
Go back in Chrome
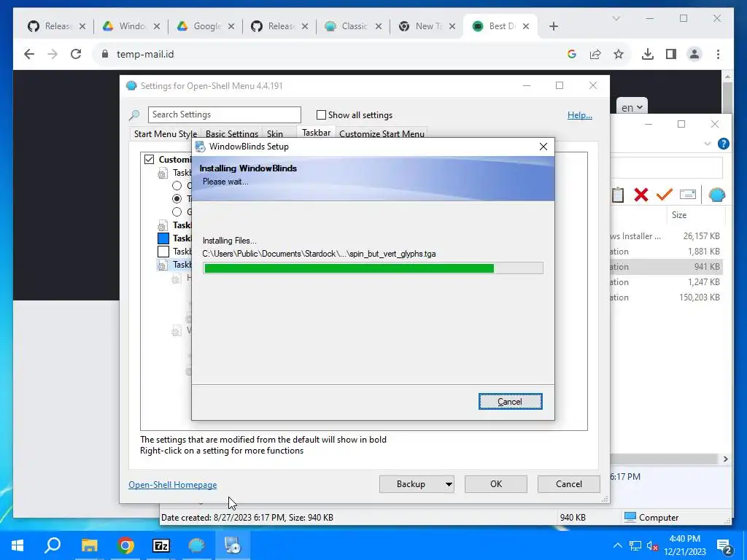pyautogui.click(x=29, y=54)
